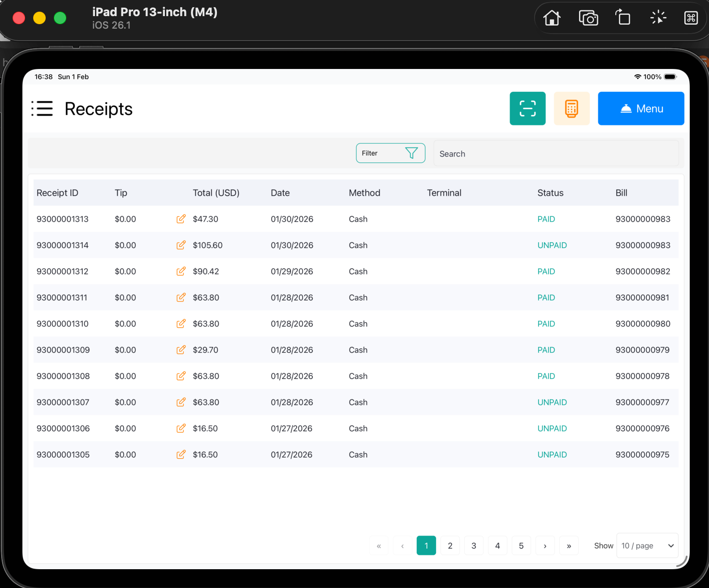Tap the green barcode scan icon

coord(527,109)
